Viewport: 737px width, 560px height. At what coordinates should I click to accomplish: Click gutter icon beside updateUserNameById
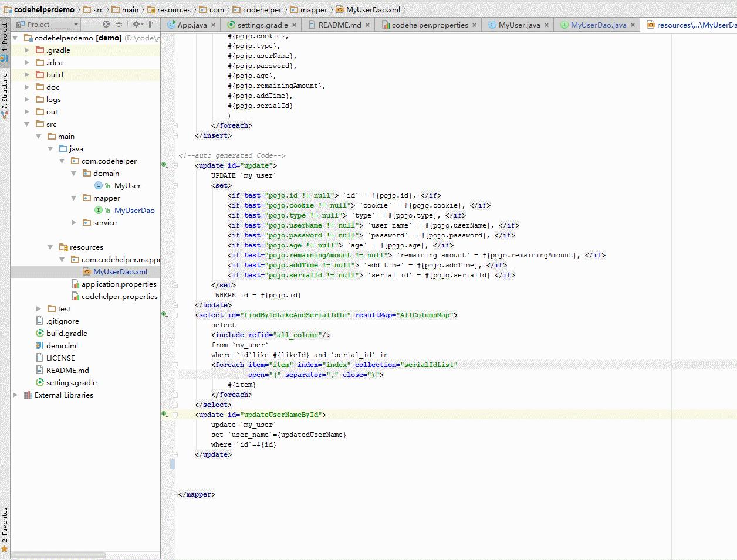165,414
